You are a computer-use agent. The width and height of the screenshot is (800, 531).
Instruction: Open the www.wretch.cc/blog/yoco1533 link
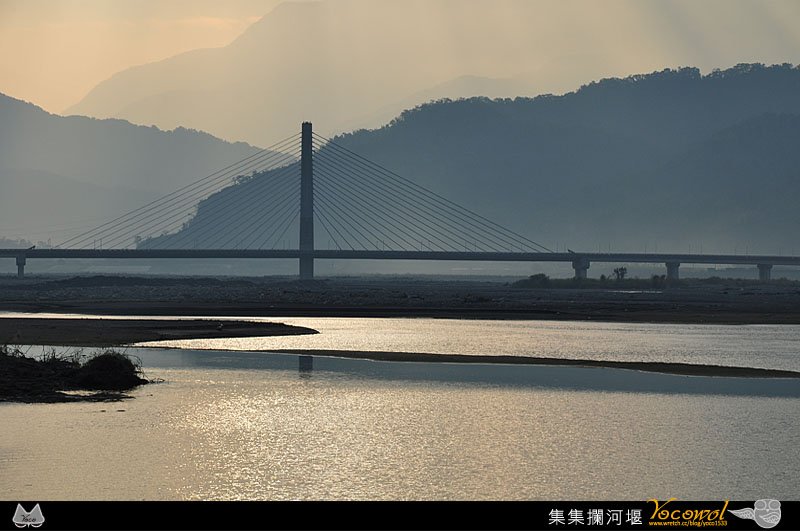(x=688, y=523)
